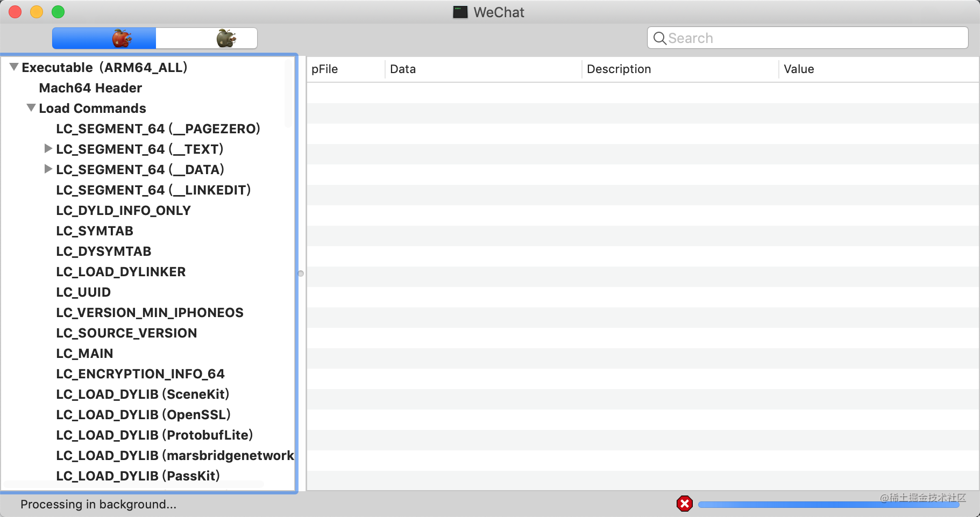Select the red apple view mode button
The width and height of the screenshot is (980, 517).
pos(104,38)
